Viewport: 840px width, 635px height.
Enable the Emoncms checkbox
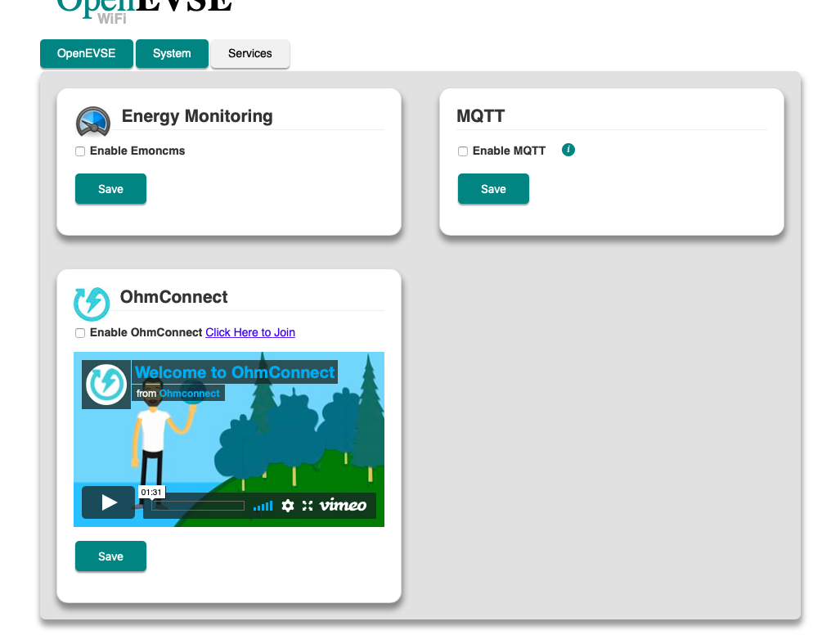pos(80,151)
